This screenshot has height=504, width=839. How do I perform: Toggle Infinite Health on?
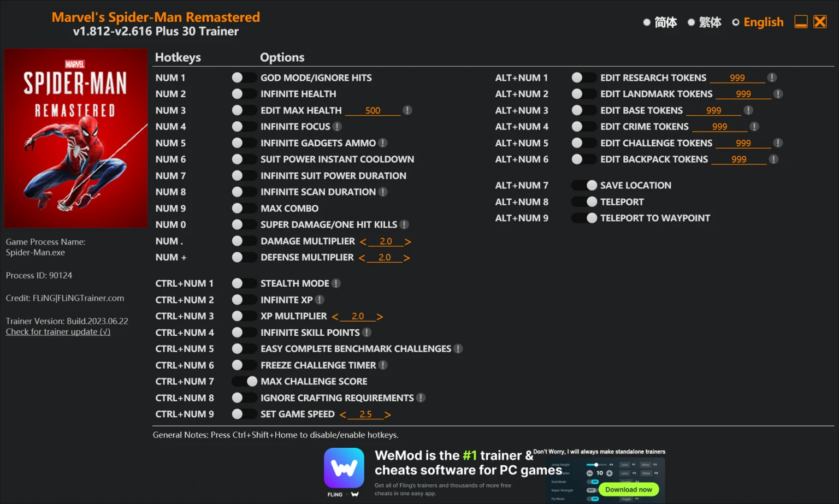point(244,94)
